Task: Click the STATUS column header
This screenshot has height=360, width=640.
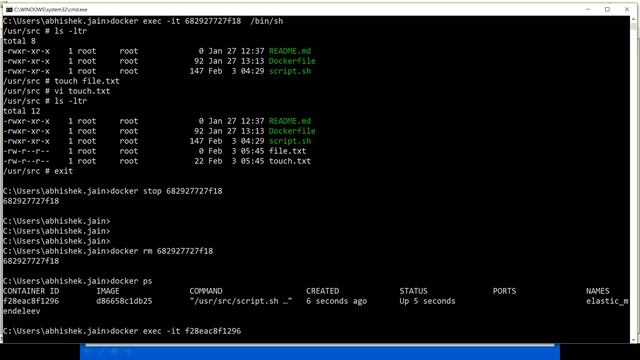Action: pos(413,291)
